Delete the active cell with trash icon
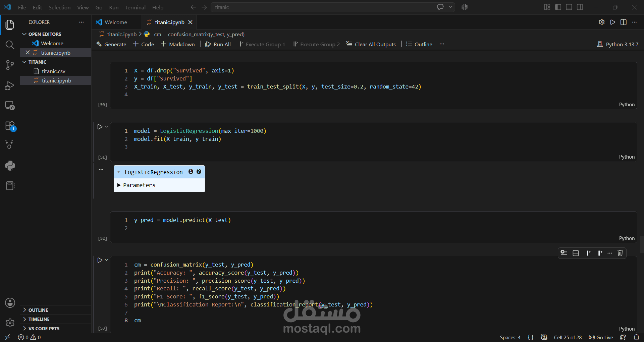 click(620, 253)
